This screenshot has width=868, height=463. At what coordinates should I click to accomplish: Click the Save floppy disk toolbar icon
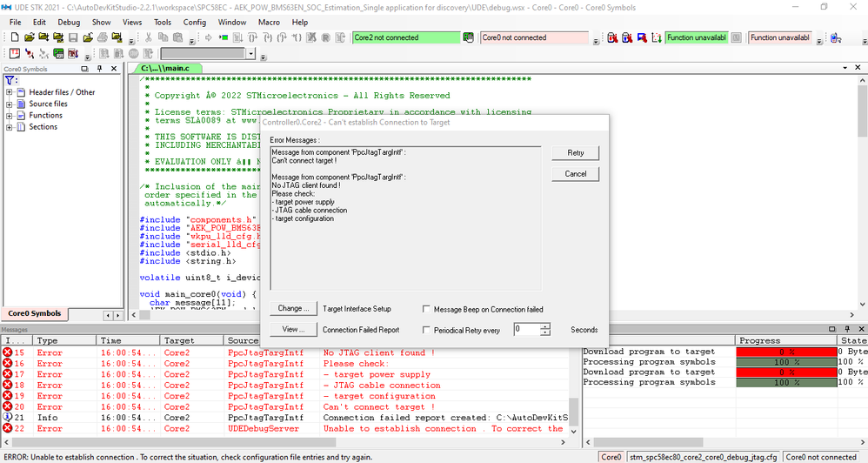pyautogui.click(x=73, y=37)
